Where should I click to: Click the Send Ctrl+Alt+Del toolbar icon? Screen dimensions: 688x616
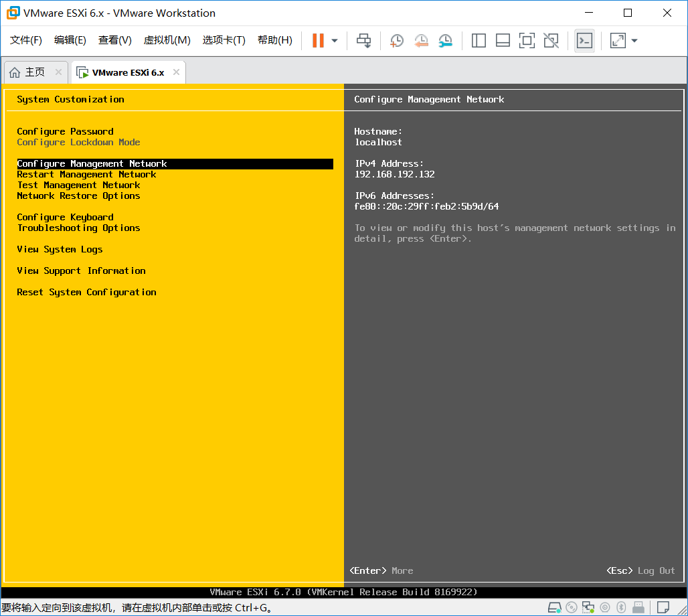point(364,40)
